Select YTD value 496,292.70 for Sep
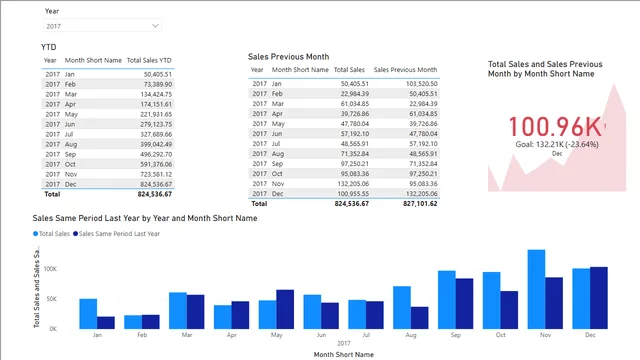Screen dimensions: 640x360 [x=156, y=154]
